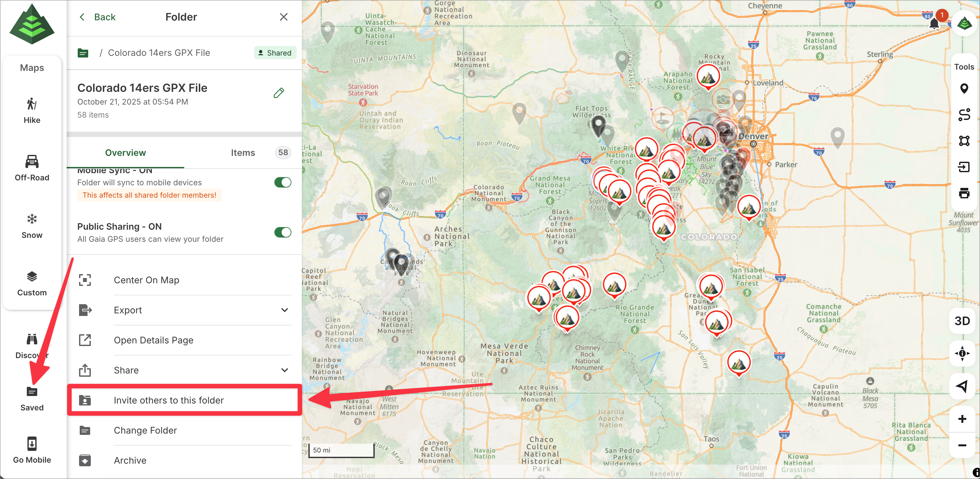
Task: Zoom in with the plus button
Action: [962, 419]
